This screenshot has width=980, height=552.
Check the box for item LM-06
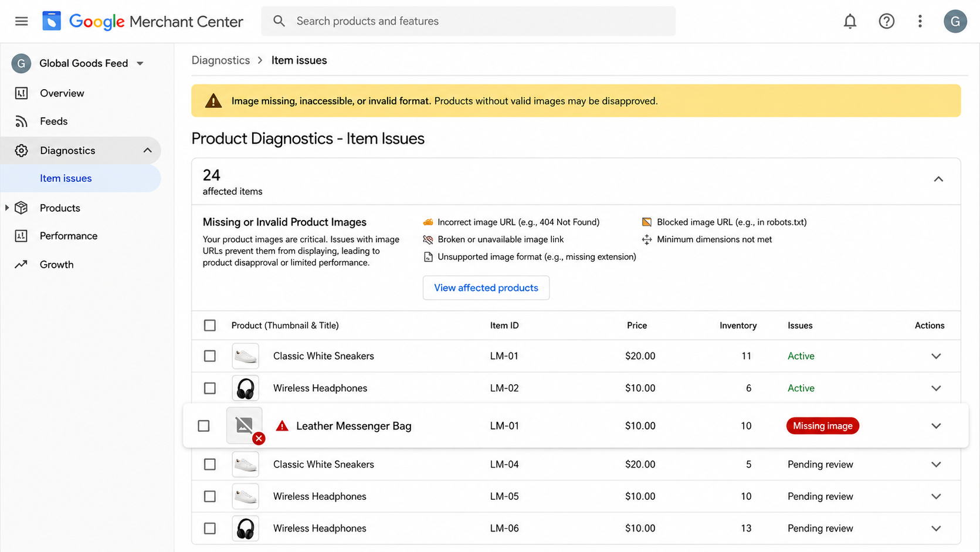click(210, 529)
